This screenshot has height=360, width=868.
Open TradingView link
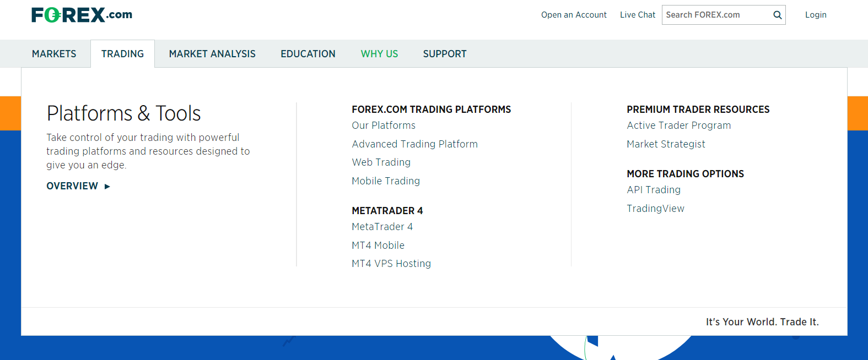(655, 209)
